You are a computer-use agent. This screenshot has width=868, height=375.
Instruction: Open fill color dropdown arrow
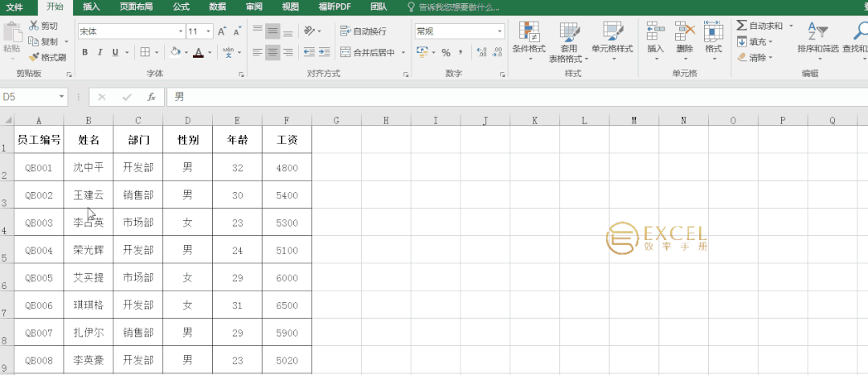click(x=186, y=52)
